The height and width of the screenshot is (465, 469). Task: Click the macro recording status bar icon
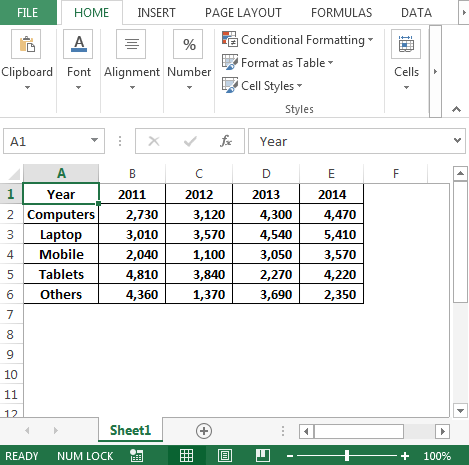137,456
